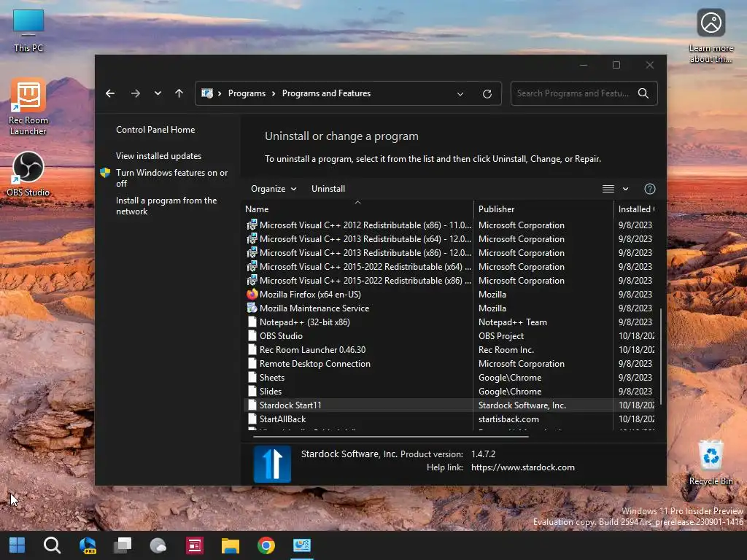The image size is (747, 560).
Task: Click the Control Panel address bar icon
Action: coord(206,93)
